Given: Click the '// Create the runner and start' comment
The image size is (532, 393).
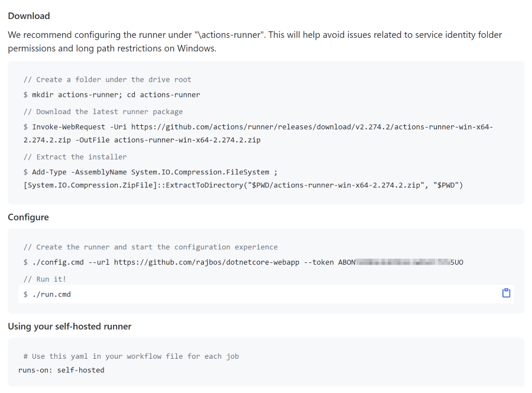Looking at the screenshot, I should (x=150, y=247).
